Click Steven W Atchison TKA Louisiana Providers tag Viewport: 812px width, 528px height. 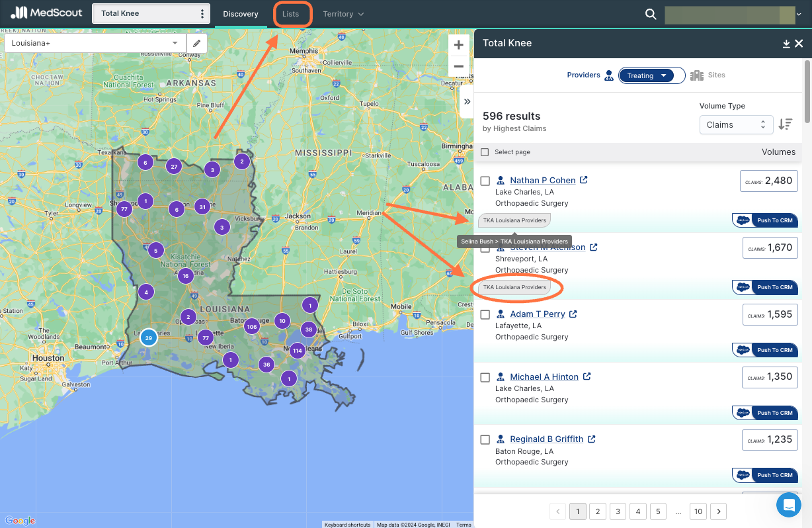tap(514, 287)
